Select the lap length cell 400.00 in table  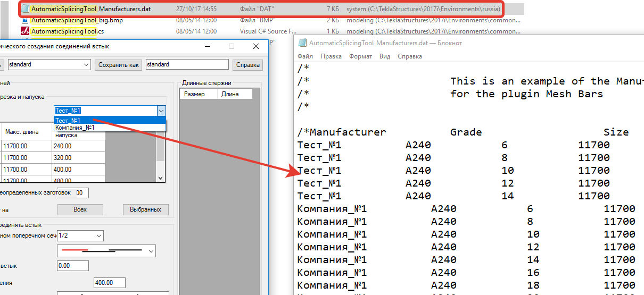[x=78, y=170]
